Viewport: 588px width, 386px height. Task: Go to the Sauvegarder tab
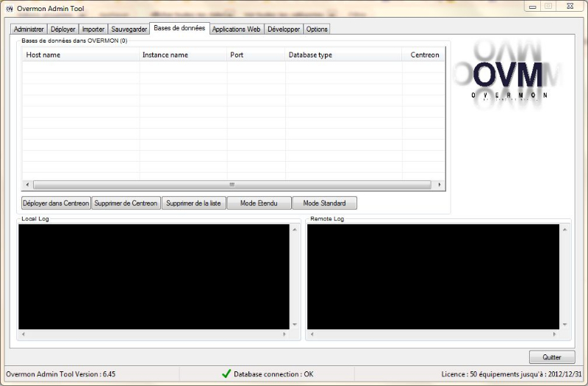(x=129, y=29)
